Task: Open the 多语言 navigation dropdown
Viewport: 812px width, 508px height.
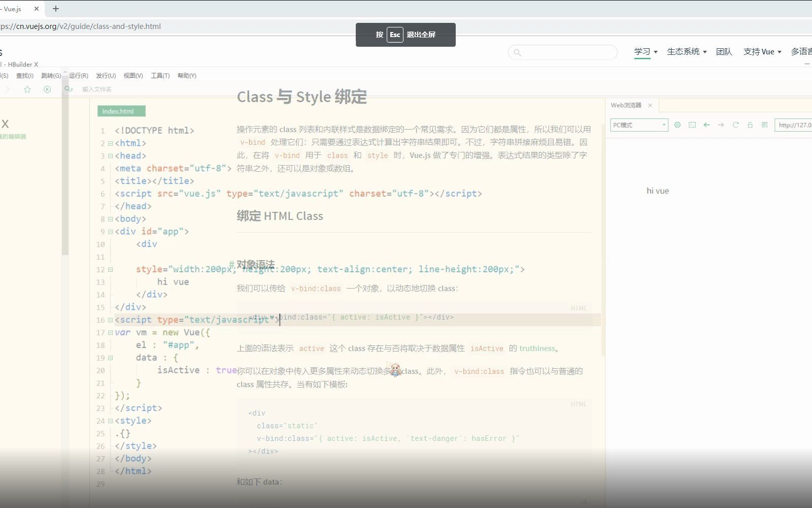Action: [x=801, y=51]
